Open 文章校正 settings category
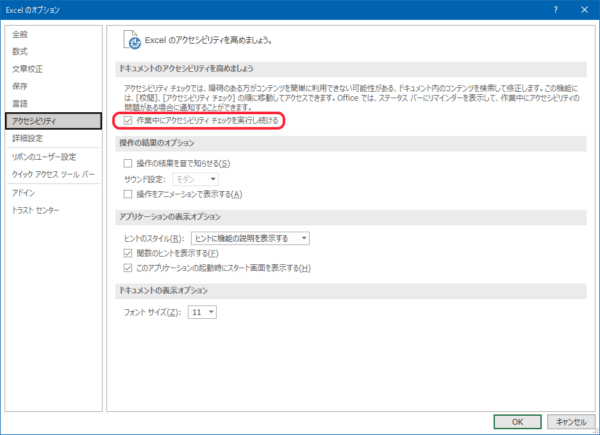The image size is (600, 435). pyautogui.click(x=27, y=69)
